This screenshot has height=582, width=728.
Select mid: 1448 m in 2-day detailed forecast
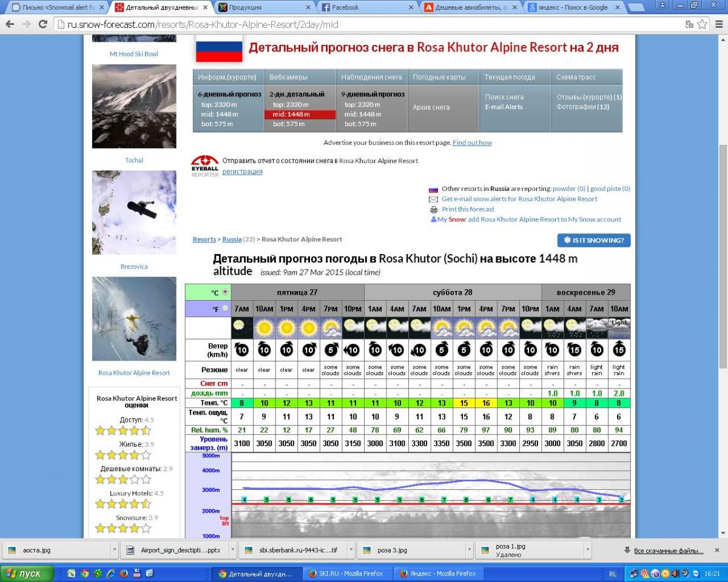tap(300, 115)
